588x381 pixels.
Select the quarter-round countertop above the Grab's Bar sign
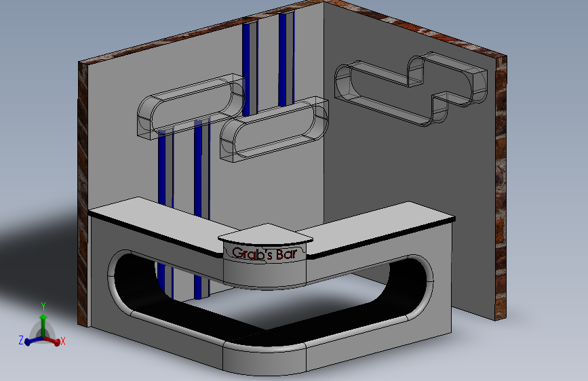coord(265,234)
